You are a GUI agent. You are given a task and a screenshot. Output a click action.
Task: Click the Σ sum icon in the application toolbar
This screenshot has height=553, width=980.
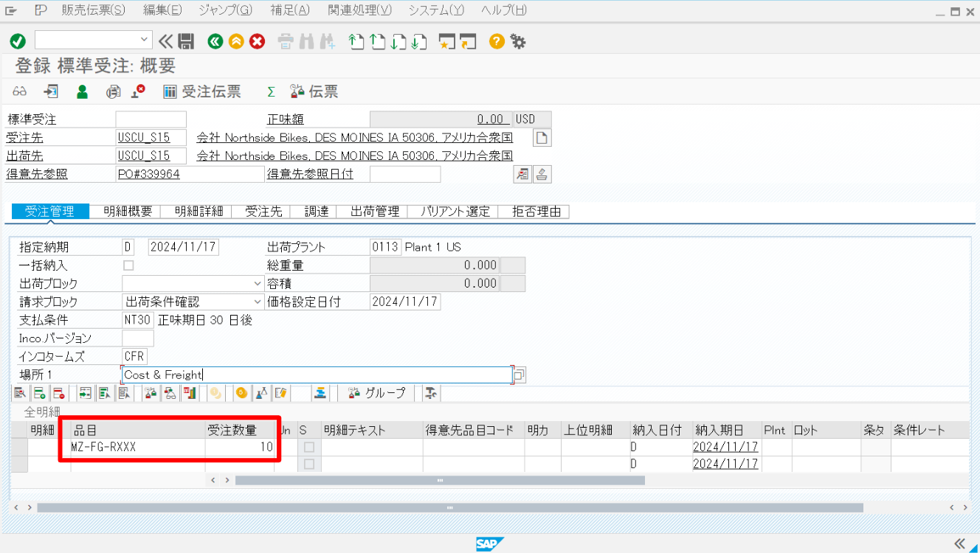[x=271, y=91]
